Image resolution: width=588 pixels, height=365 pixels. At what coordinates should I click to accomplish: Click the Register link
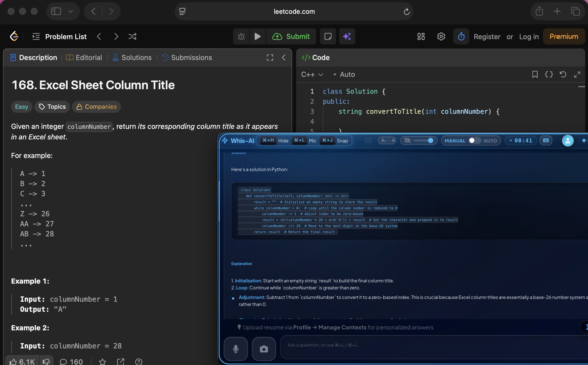pos(487,37)
